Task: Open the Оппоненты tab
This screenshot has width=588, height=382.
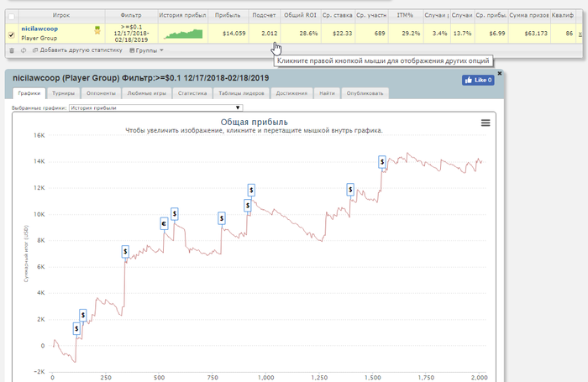Action: [x=101, y=93]
